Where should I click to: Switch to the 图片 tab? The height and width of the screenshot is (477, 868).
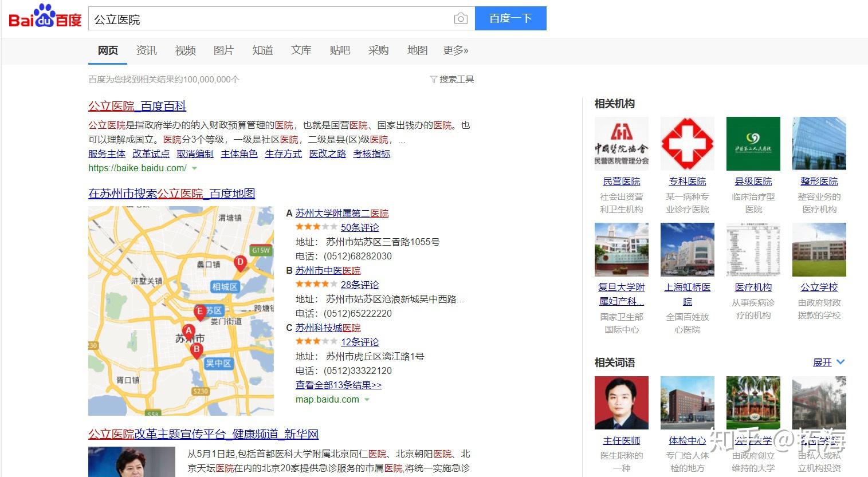click(x=223, y=50)
